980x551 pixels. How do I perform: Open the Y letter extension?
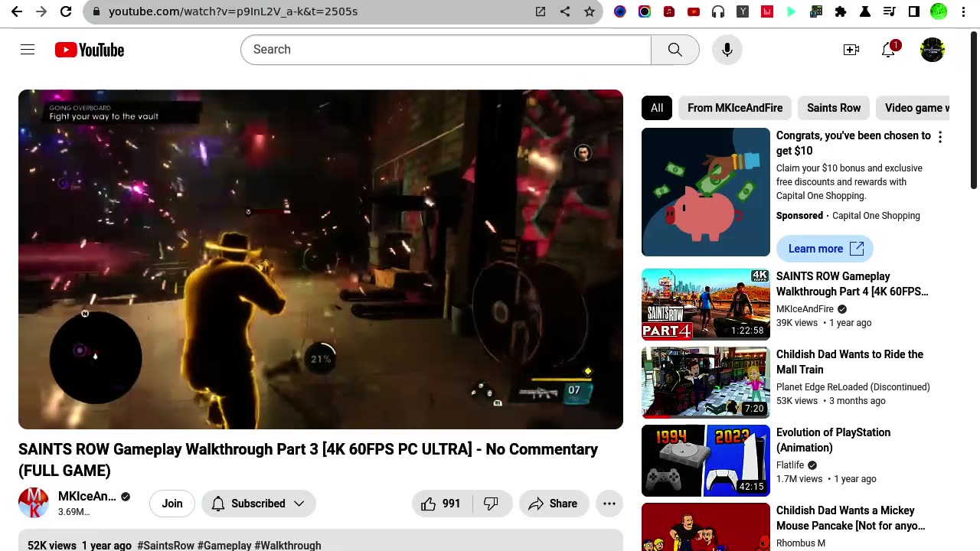point(743,11)
